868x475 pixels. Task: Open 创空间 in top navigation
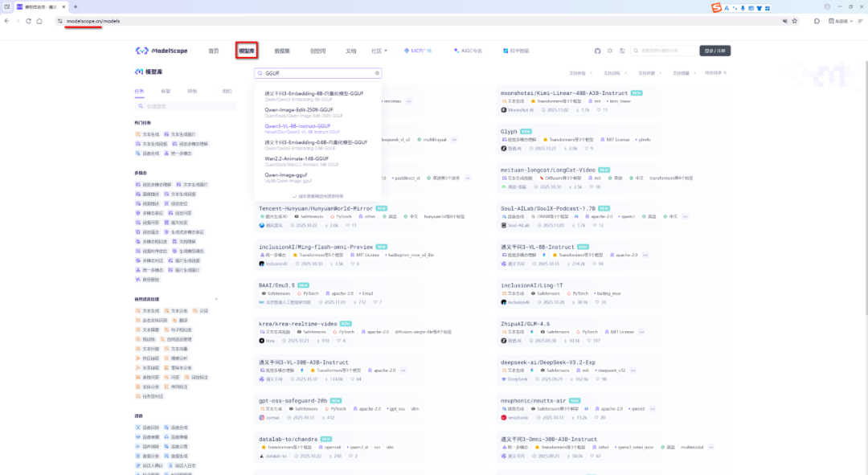tap(317, 51)
